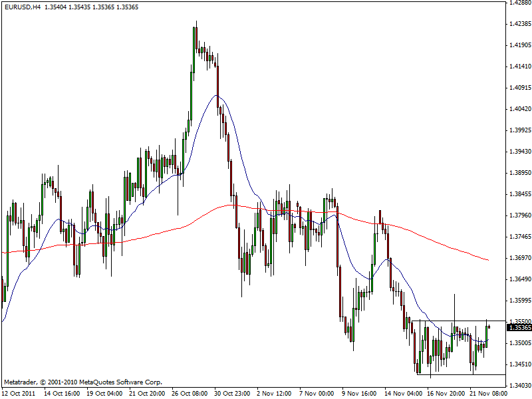
Task: Select the 1.40420 price axis label
Action: [519, 109]
